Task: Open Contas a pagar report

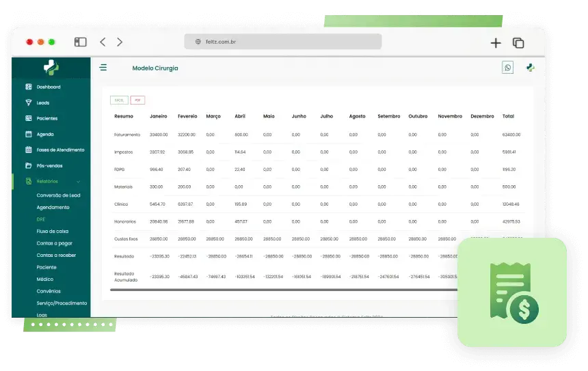Action: [55, 243]
